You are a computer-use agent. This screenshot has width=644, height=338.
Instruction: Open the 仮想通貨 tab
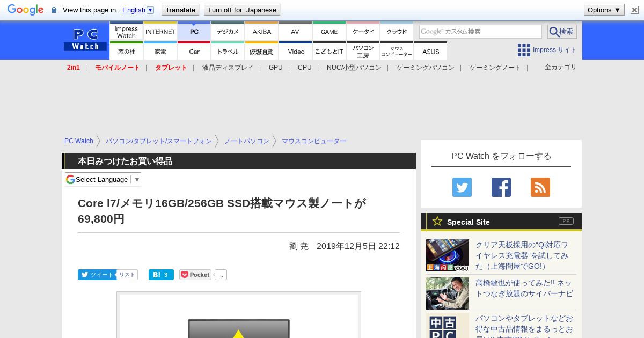pos(262,51)
